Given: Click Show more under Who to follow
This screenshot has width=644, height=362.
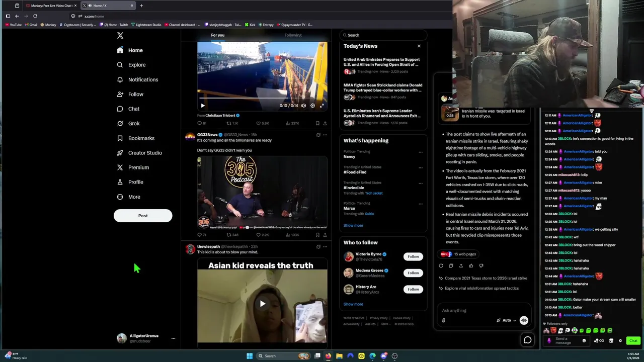Looking at the screenshot, I should click(x=353, y=304).
